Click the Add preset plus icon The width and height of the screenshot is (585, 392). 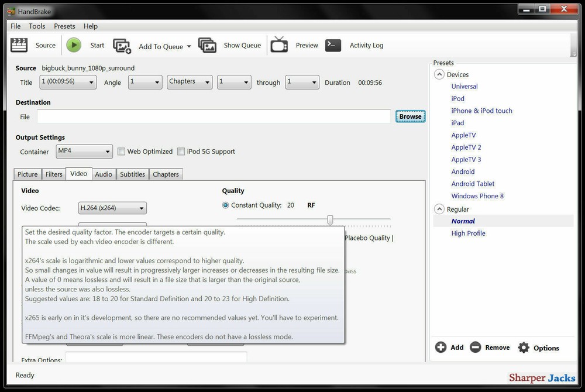pyautogui.click(x=441, y=347)
